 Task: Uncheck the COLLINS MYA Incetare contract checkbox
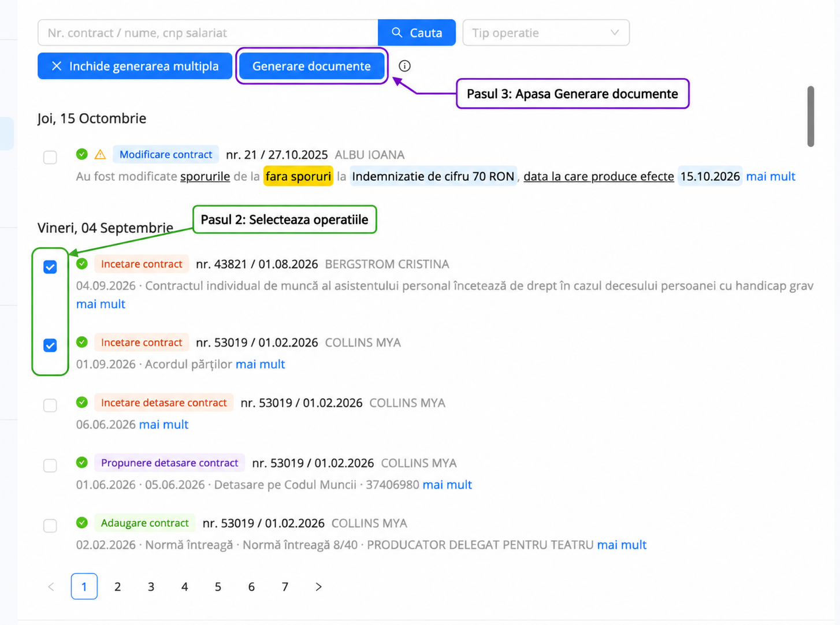[x=50, y=345]
